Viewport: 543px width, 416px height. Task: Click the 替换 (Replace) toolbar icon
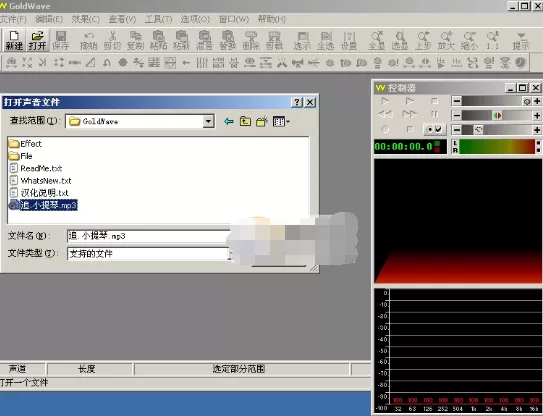(x=228, y=40)
